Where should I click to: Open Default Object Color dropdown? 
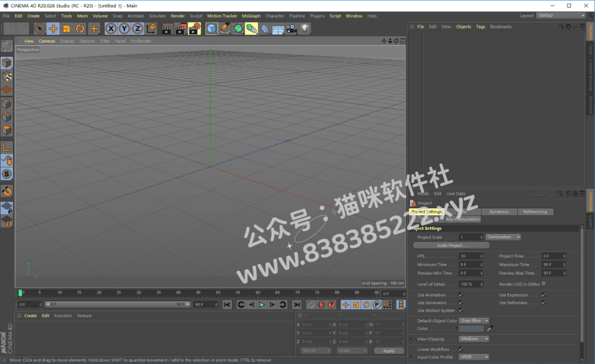click(474, 321)
